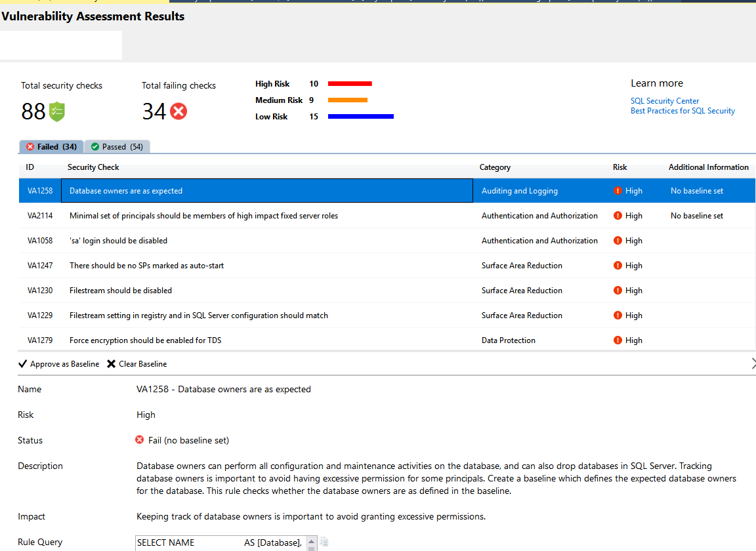This screenshot has width=756, height=551.
Task: Click the red X icon beside 34
Action: click(x=178, y=112)
